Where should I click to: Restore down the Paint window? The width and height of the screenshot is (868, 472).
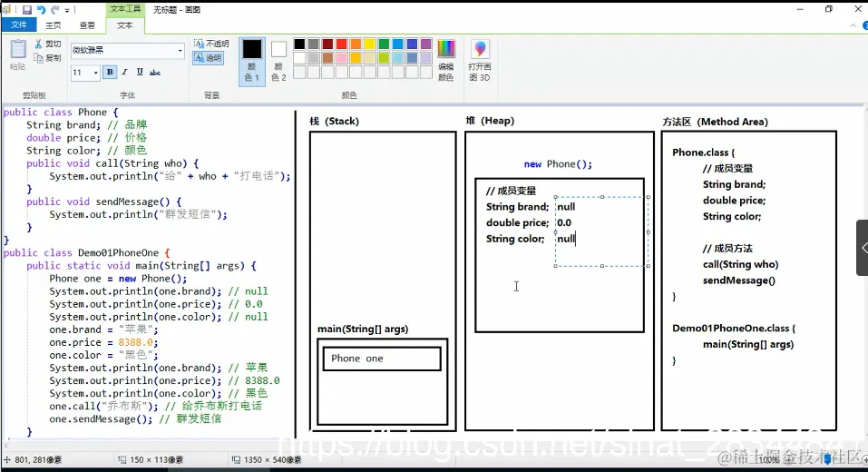coord(829,9)
